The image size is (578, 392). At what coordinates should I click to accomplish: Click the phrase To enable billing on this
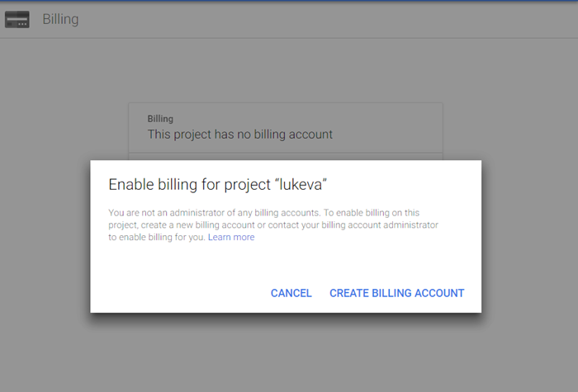click(372, 213)
